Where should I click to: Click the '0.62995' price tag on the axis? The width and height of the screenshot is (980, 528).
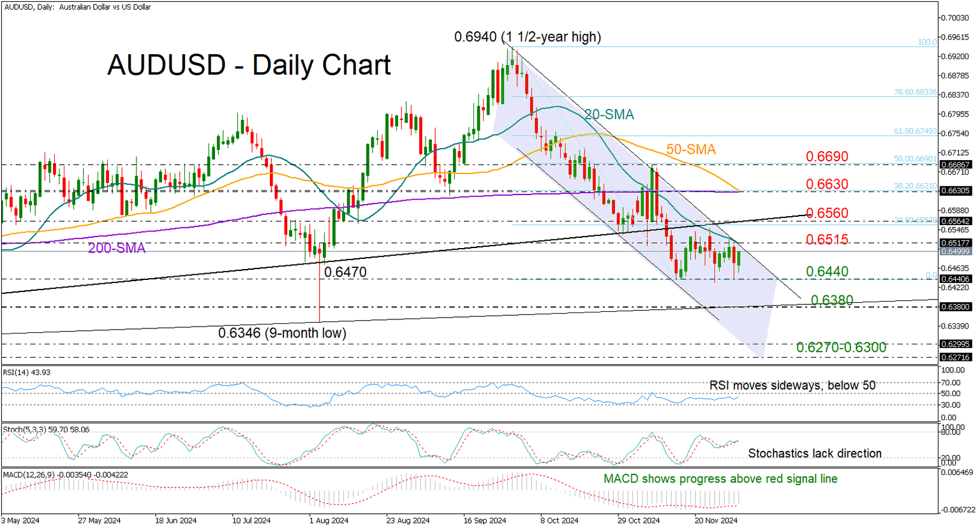[955, 344]
